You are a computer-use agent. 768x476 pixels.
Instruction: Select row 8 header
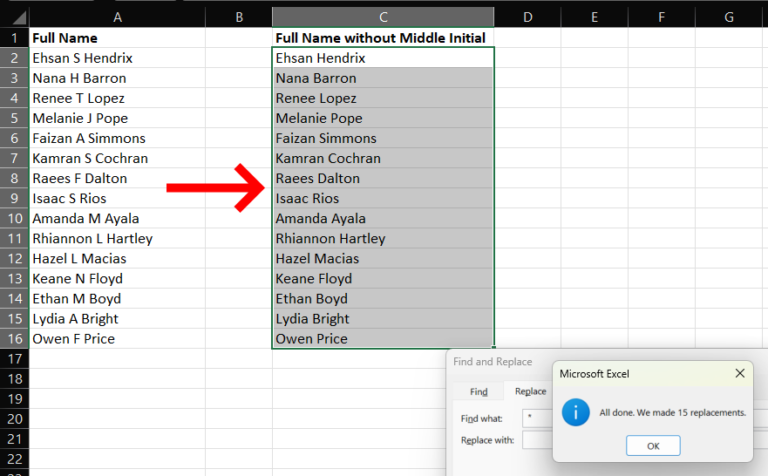pyautogui.click(x=15, y=178)
